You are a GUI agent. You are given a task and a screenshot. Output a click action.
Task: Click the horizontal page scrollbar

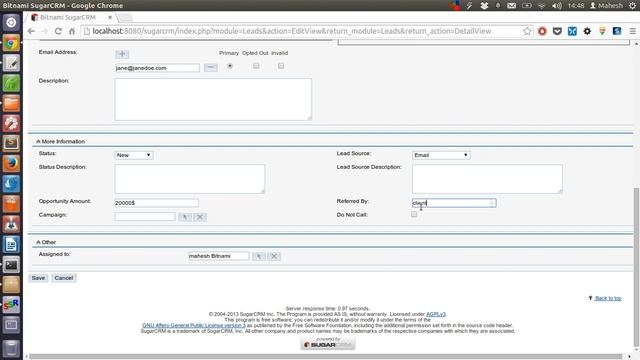pyautogui.click(x=326, y=356)
